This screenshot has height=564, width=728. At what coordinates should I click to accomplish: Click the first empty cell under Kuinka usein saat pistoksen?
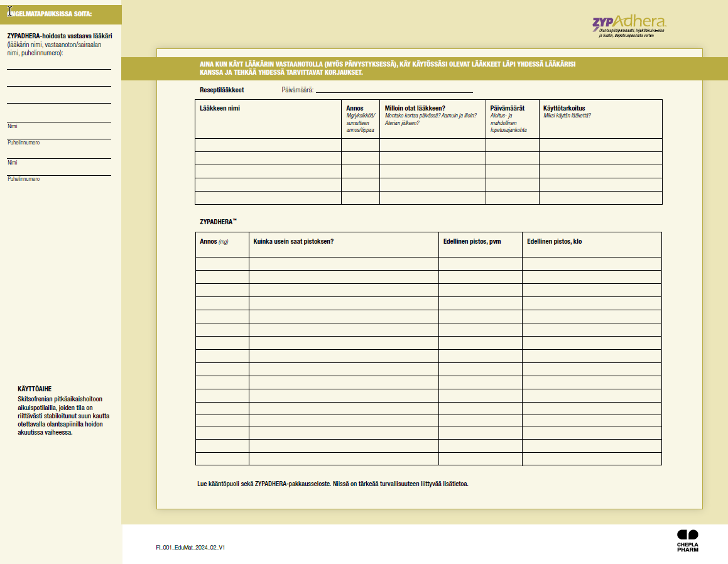pyautogui.click(x=344, y=264)
